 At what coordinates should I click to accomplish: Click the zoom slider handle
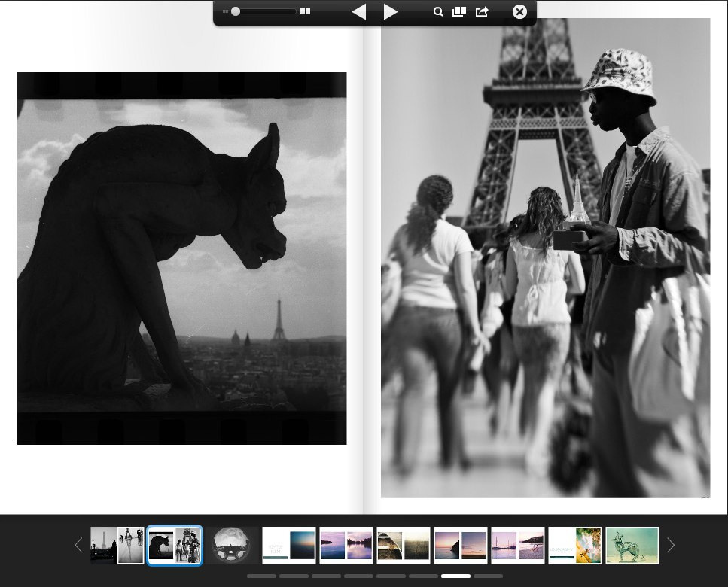[236, 12]
